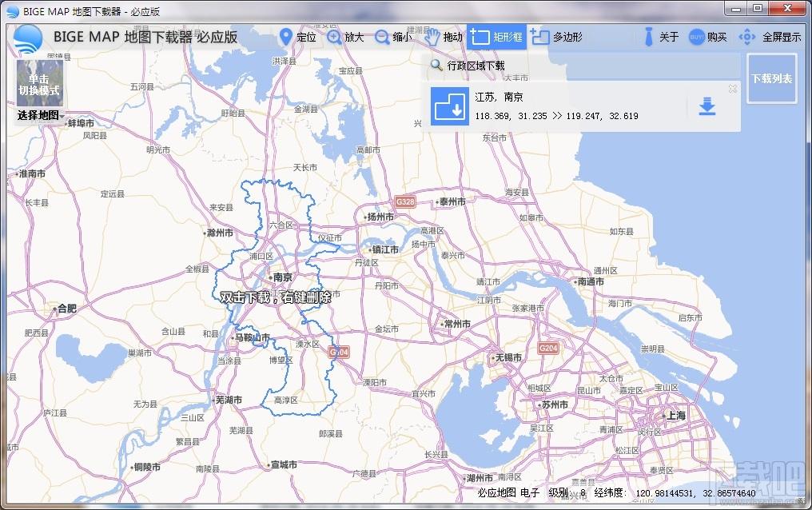Screen dimensions: 812x510
Task: Select the 矩形框 rectangle selection tool
Action: (x=496, y=37)
